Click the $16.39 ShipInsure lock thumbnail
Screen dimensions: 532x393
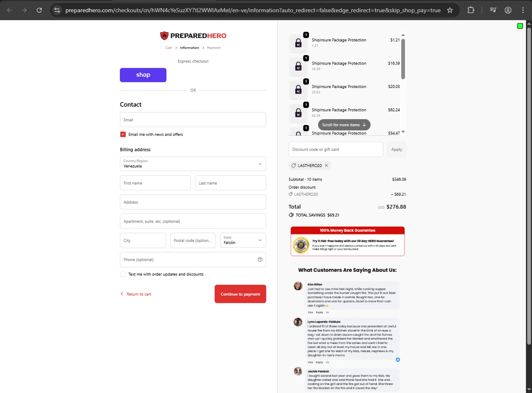298,66
